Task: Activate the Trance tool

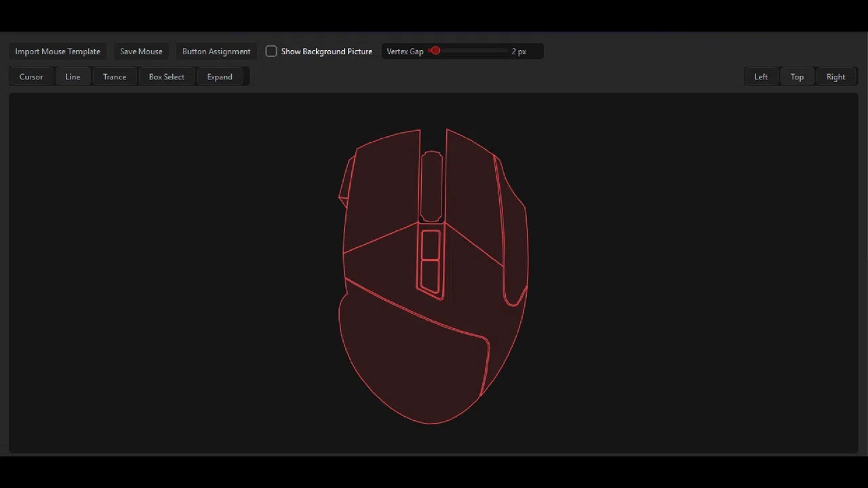Action: point(115,77)
